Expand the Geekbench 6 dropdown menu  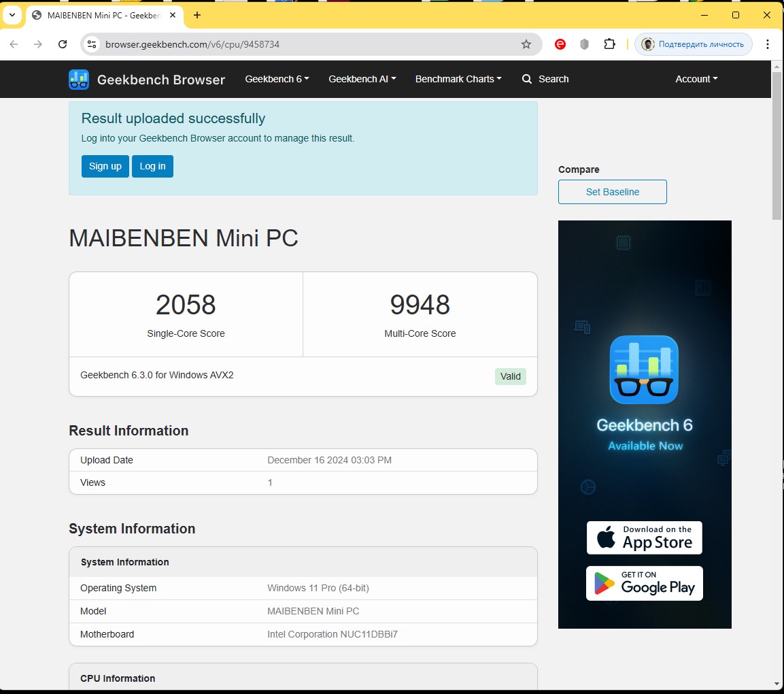[x=277, y=79]
